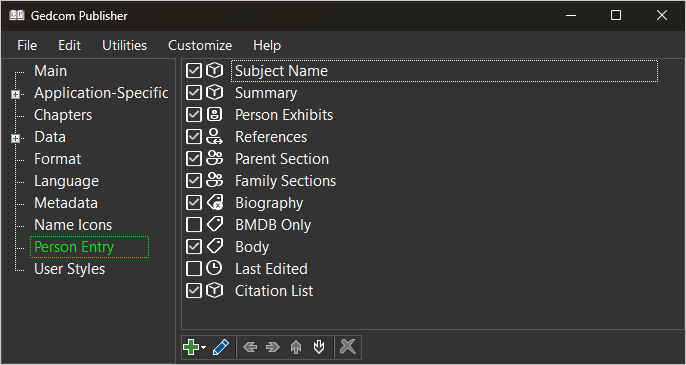Select the Family Sections row text

tap(285, 181)
